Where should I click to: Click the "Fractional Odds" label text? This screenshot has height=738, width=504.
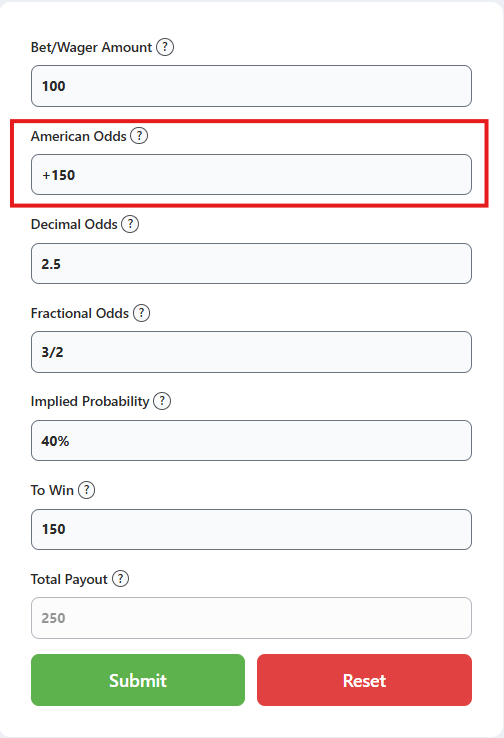(80, 313)
